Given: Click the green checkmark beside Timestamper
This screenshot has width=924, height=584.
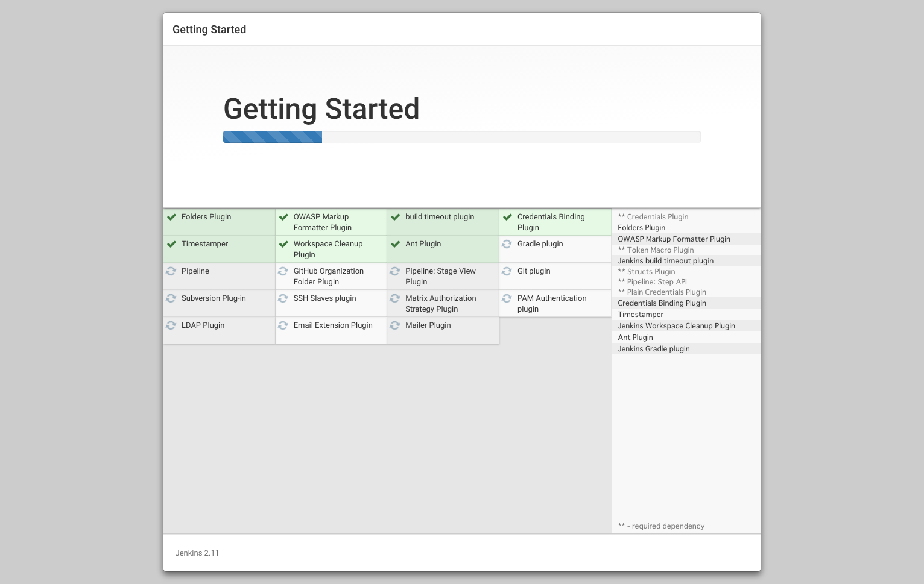Looking at the screenshot, I should [x=172, y=244].
